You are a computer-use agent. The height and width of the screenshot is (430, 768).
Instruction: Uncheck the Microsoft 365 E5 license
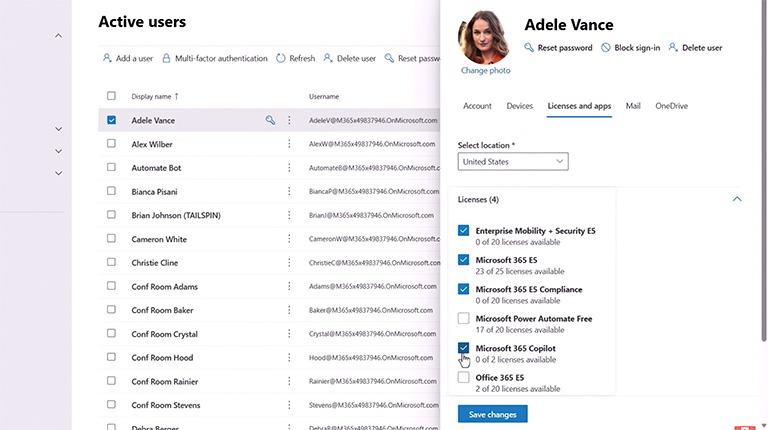pyautogui.click(x=463, y=260)
